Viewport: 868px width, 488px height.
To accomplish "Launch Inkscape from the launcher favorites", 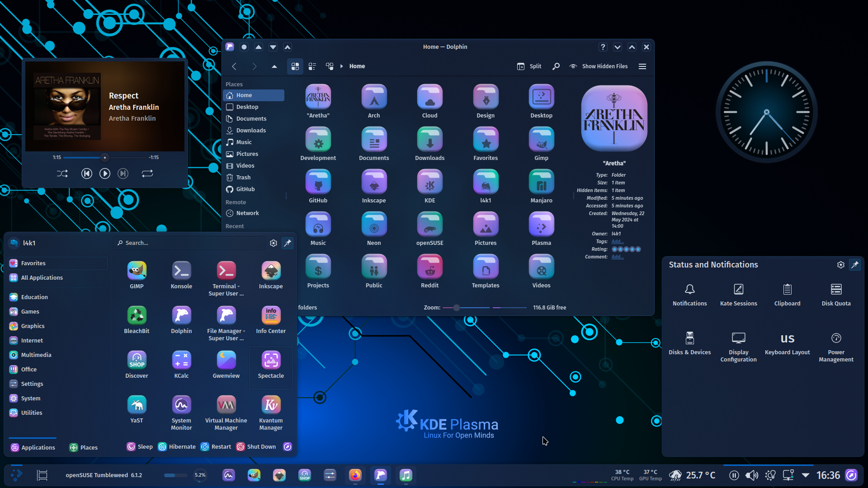I will (x=271, y=275).
